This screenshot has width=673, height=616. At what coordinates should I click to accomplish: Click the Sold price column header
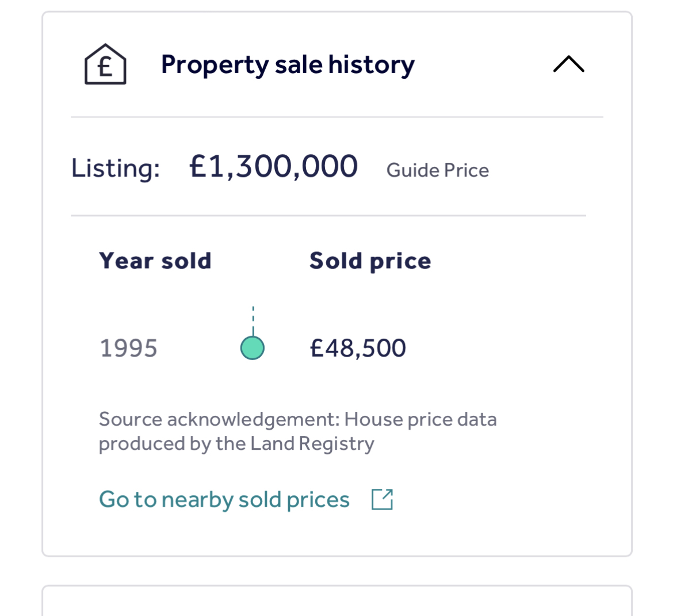(370, 261)
